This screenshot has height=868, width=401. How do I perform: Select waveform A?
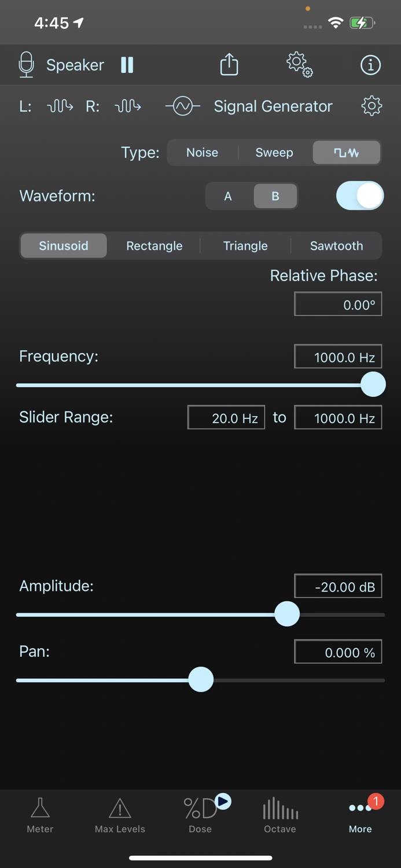pyautogui.click(x=227, y=196)
